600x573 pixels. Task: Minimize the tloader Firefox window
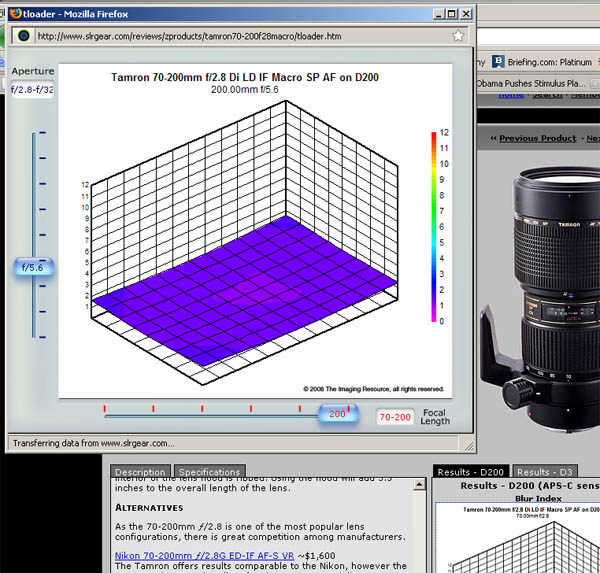tap(439, 14)
